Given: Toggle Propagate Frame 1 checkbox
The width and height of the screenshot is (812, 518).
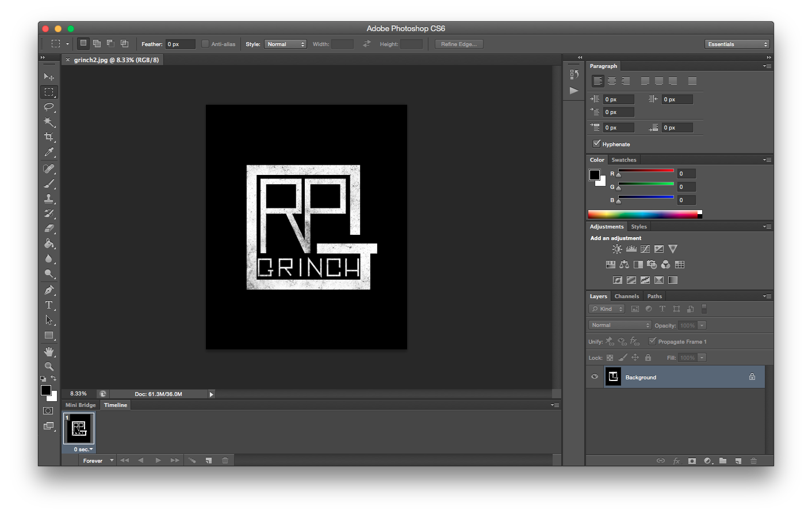Looking at the screenshot, I should (x=652, y=341).
